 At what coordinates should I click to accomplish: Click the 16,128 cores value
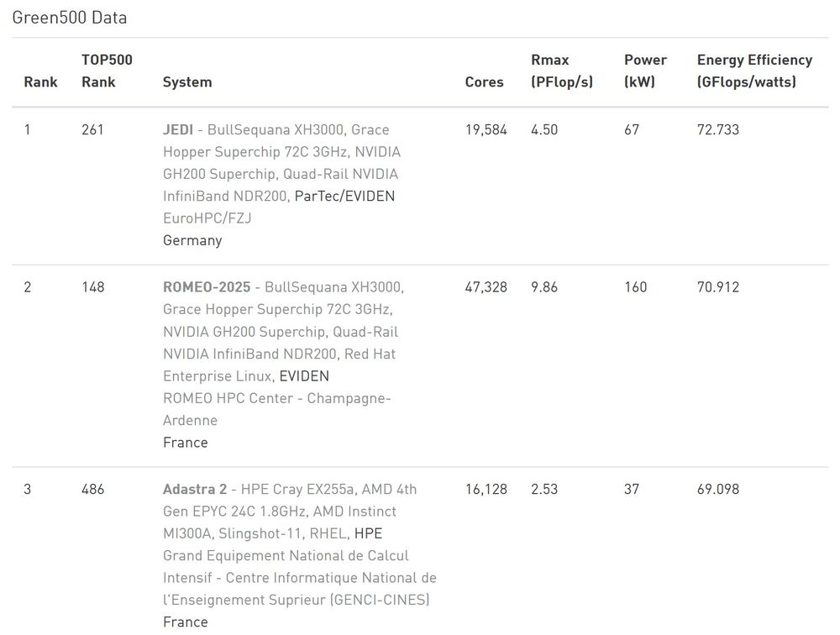pos(486,489)
